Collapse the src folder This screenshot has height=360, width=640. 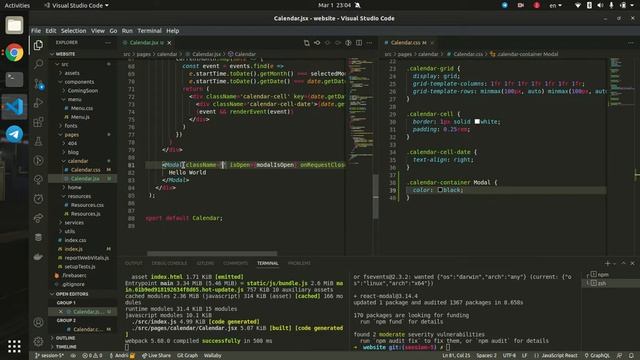coord(83,64)
